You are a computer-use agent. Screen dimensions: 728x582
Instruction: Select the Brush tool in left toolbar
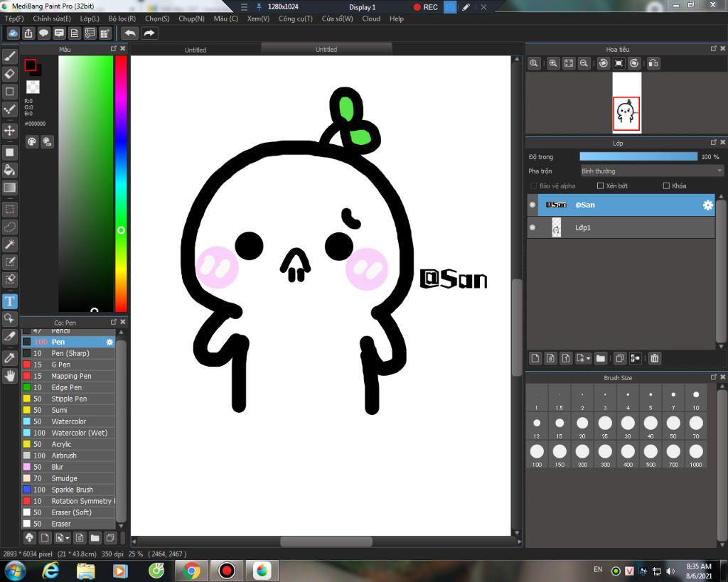pos(10,56)
